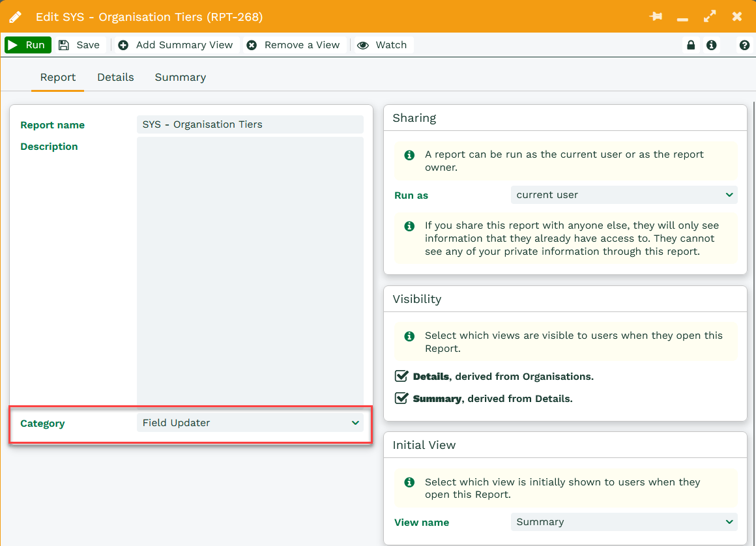Click the Remove a View button
Image resolution: width=756 pixels, height=546 pixels.
click(294, 45)
